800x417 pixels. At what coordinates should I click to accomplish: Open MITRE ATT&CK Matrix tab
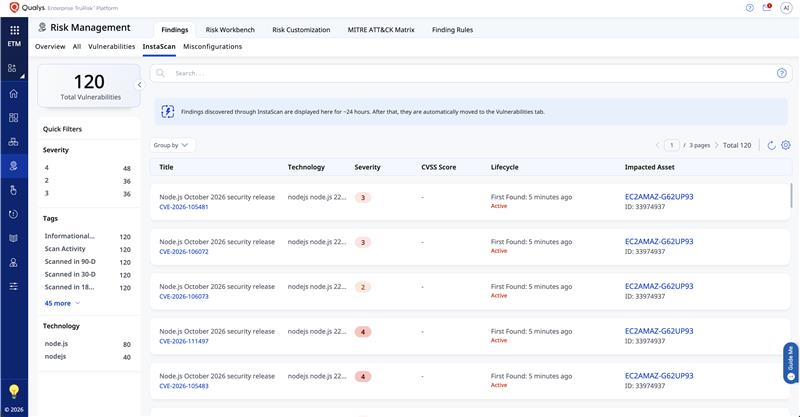[381, 30]
